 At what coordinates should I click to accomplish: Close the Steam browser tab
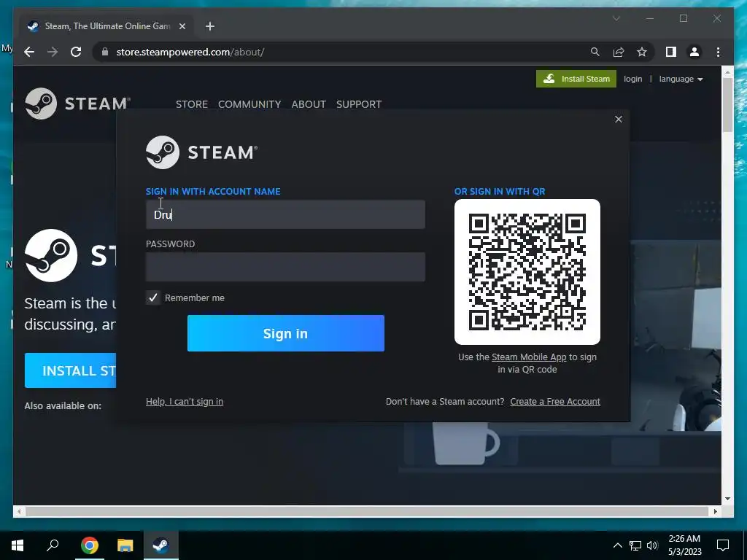[x=182, y=26]
